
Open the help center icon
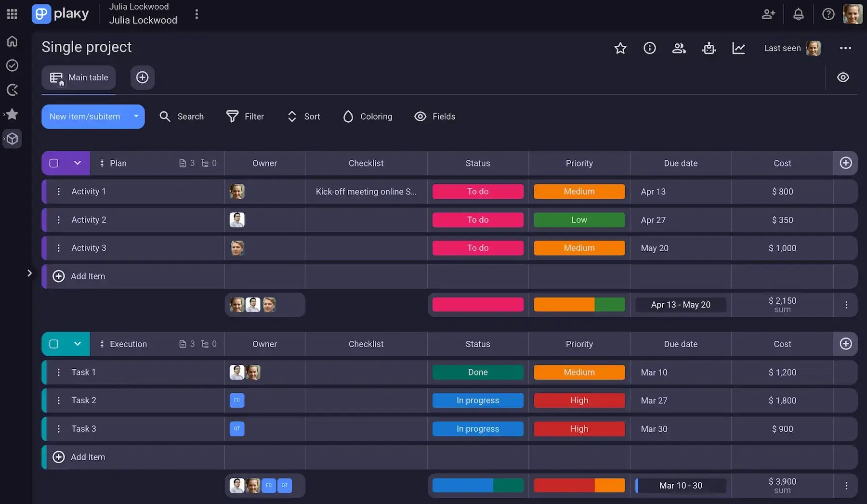point(828,14)
